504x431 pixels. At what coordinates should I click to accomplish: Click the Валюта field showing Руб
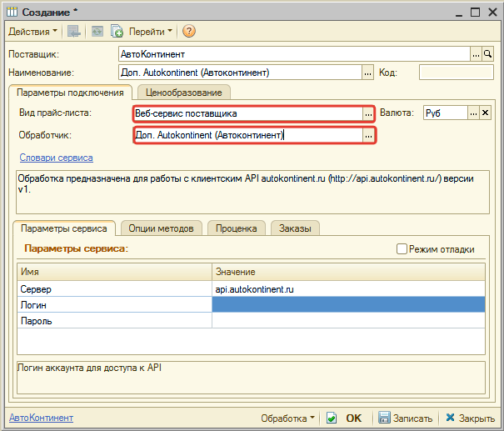[x=446, y=113]
